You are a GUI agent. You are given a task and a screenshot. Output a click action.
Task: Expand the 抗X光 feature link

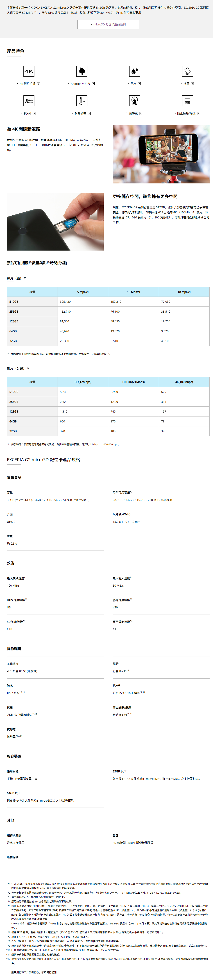coord(27,113)
